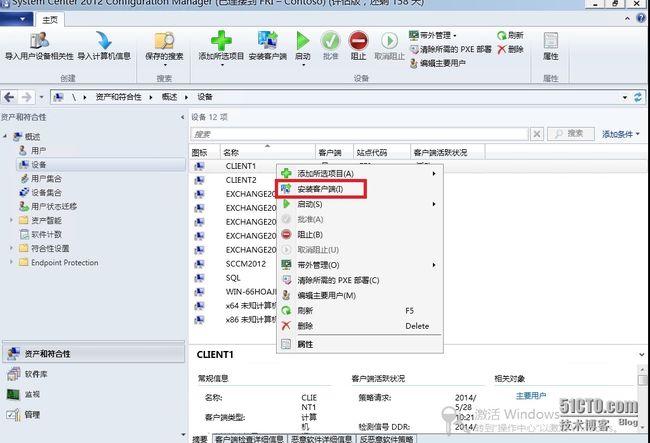This screenshot has height=443, width=650.
Task: Click in the device search input field
Action: tap(359, 134)
